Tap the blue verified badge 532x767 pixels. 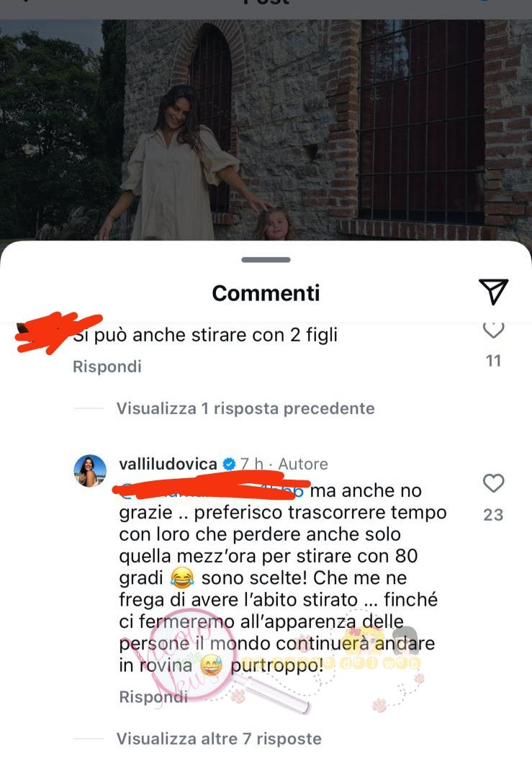229,464
